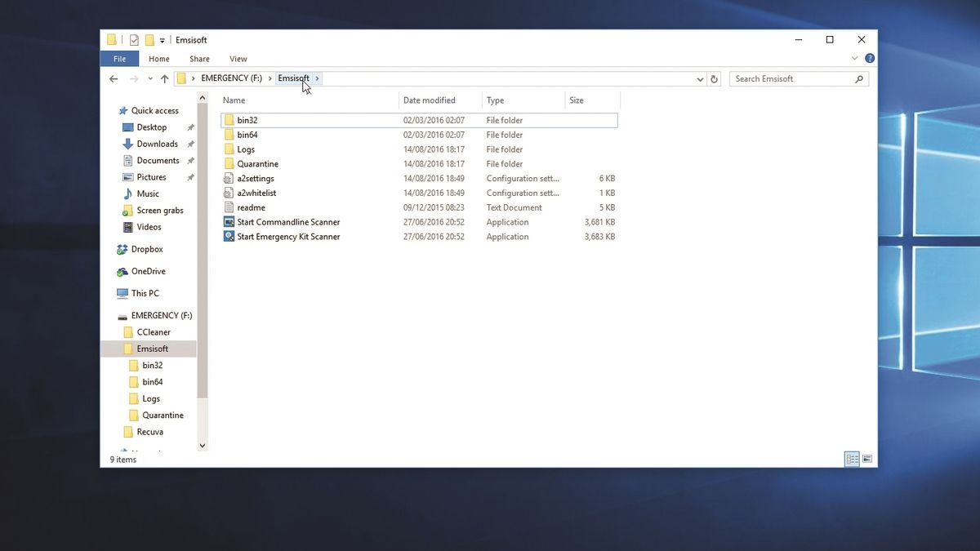Open File Explorer help
The image size is (980, 551).
[869, 58]
